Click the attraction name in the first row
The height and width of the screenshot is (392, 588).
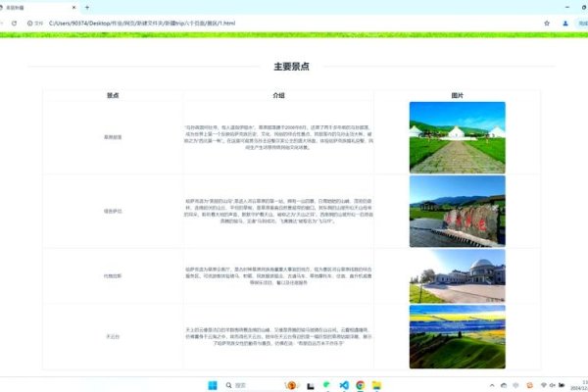click(x=113, y=137)
